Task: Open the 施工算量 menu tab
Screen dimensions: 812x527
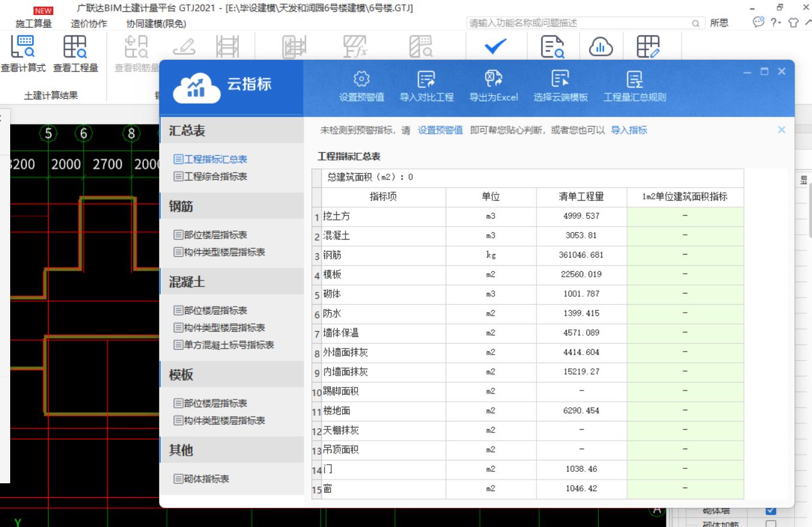Action: (34, 23)
